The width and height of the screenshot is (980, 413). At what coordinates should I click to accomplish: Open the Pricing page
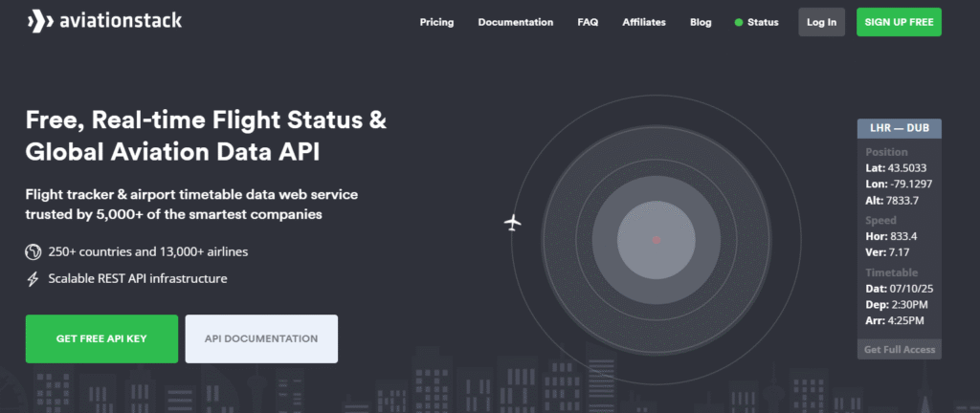(x=436, y=22)
